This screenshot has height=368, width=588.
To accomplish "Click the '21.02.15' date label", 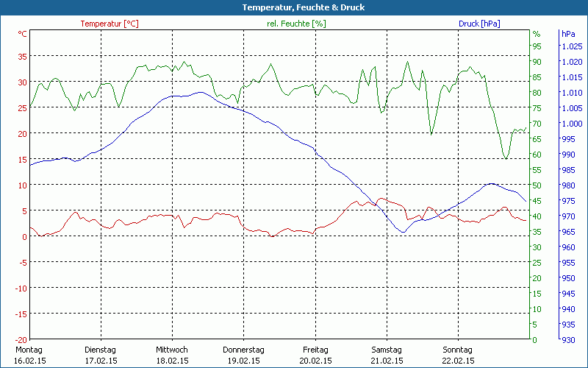I will [387, 361].
